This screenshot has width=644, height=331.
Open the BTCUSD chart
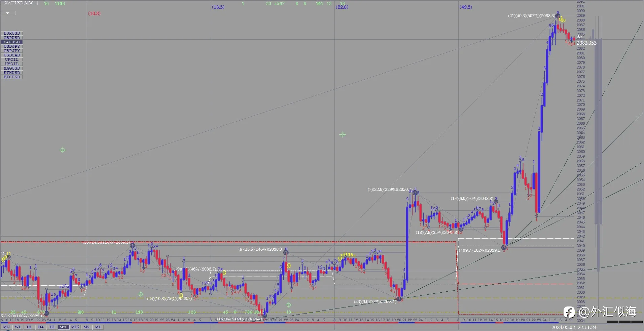pyautogui.click(x=12, y=77)
